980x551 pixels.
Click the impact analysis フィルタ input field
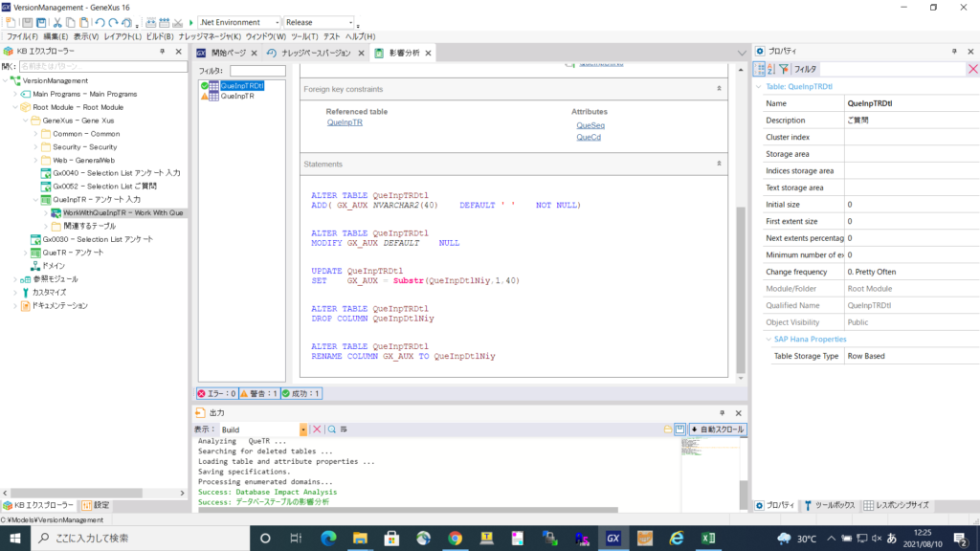[x=257, y=71]
